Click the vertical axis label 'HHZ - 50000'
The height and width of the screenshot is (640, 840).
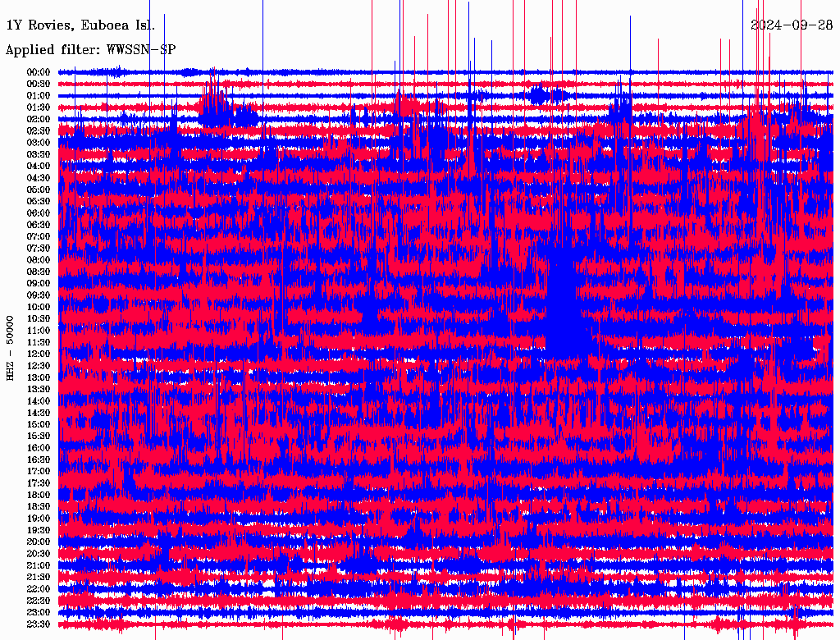(10, 348)
